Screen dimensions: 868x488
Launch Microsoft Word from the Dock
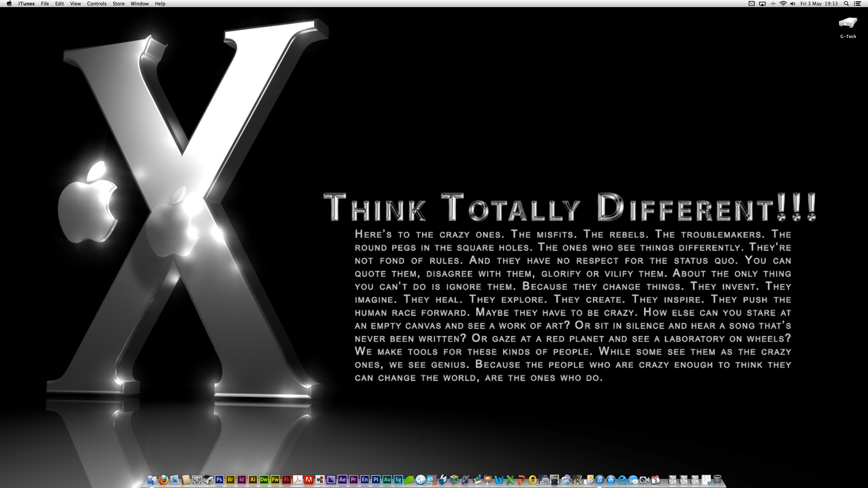tap(499, 480)
